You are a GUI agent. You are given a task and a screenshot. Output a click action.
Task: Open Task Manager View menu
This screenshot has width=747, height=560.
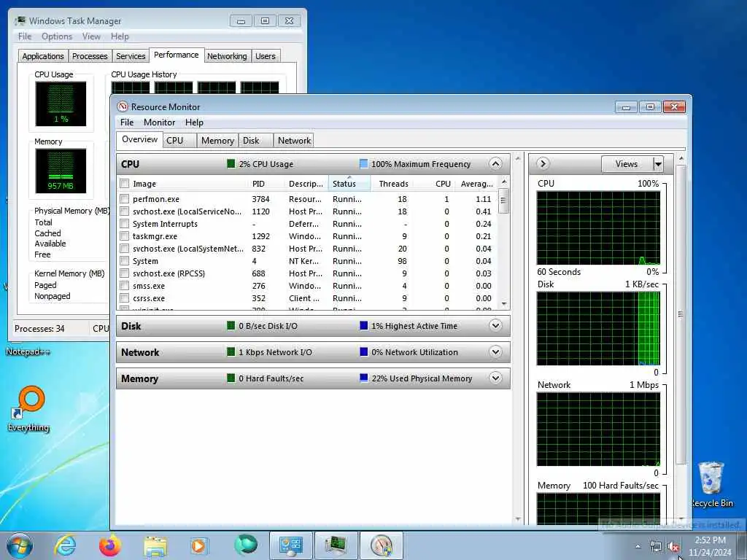pos(91,36)
